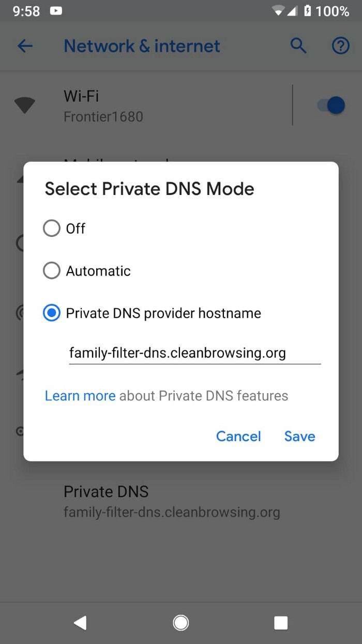
Task: Focus the DNS hostname text field
Action: [x=194, y=353]
